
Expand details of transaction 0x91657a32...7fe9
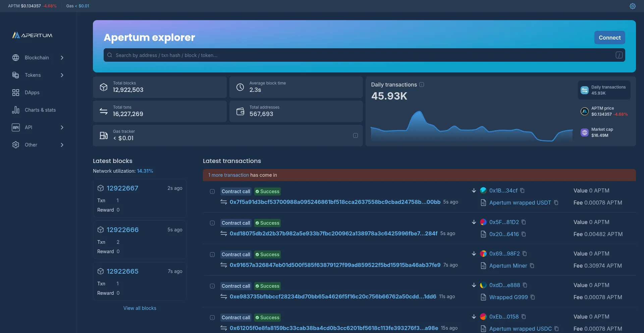coord(212,255)
